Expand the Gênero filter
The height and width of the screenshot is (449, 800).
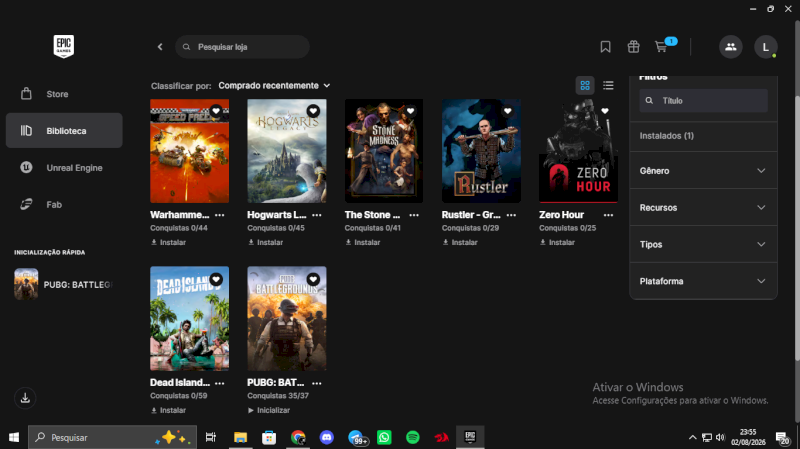pyautogui.click(x=704, y=171)
